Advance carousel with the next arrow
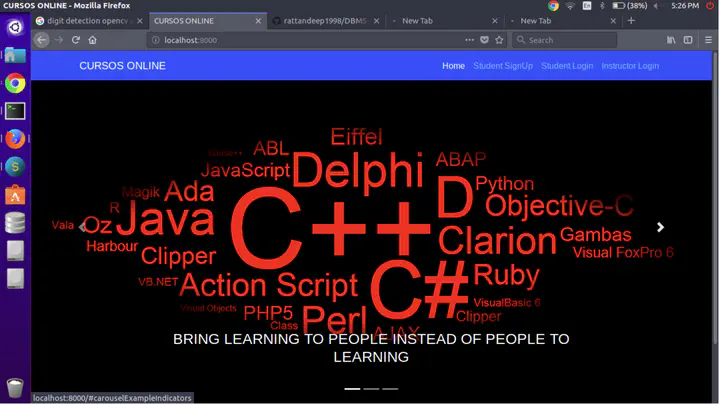This screenshot has height=404, width=720. coord(660,228)
